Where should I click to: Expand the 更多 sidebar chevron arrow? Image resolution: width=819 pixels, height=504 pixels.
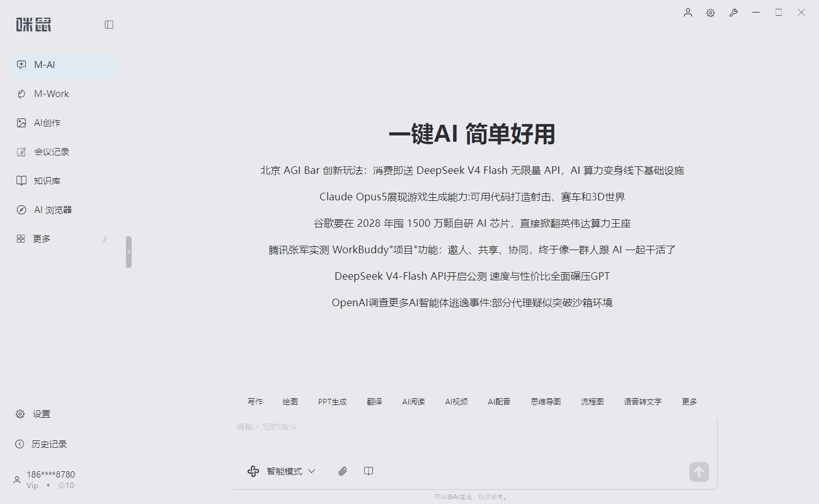tap(105, 239)
